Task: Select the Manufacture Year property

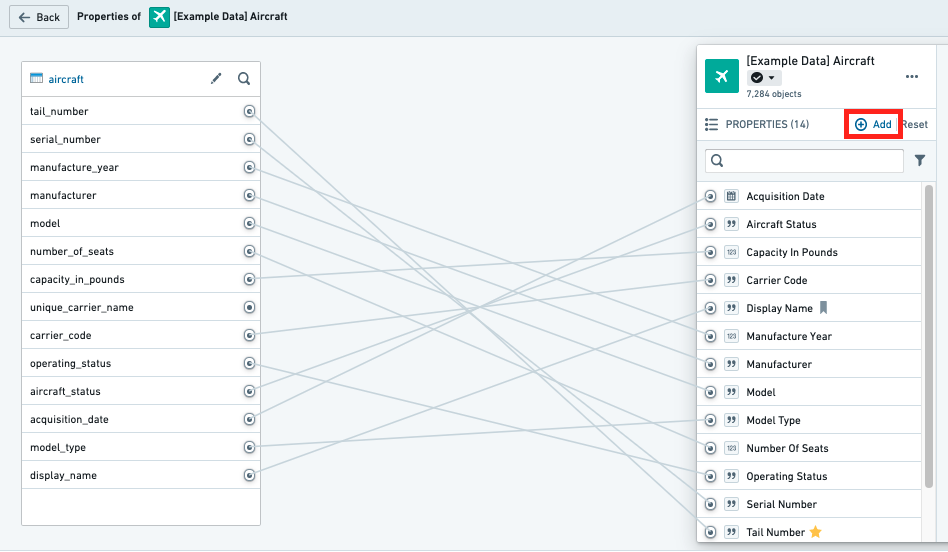Action: point(809,336)
